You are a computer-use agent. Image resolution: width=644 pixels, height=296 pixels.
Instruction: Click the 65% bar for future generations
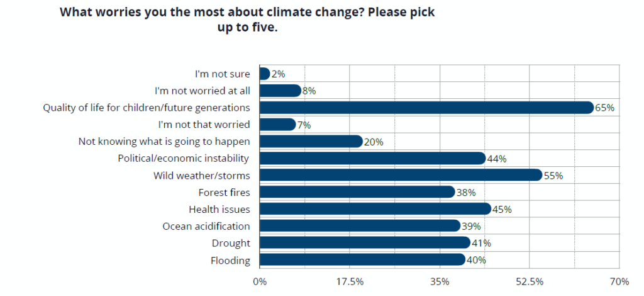[x=426, y=108]
